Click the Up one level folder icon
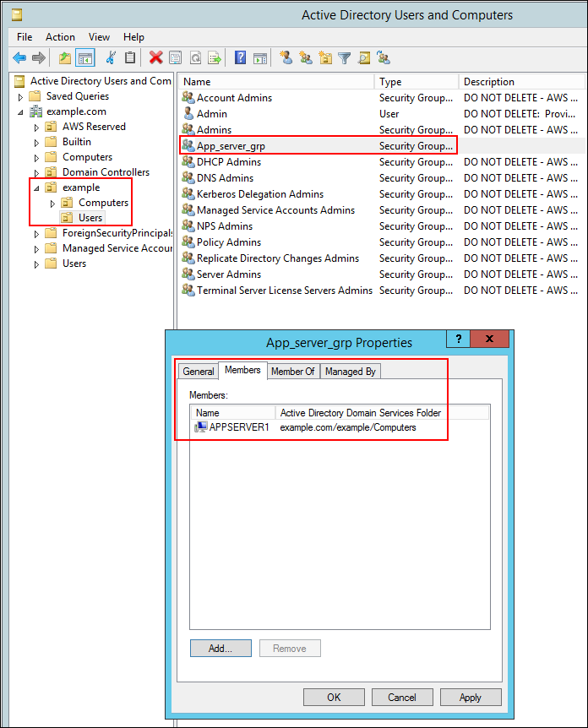This screenshot has height=728, width=588. (65, 58)
